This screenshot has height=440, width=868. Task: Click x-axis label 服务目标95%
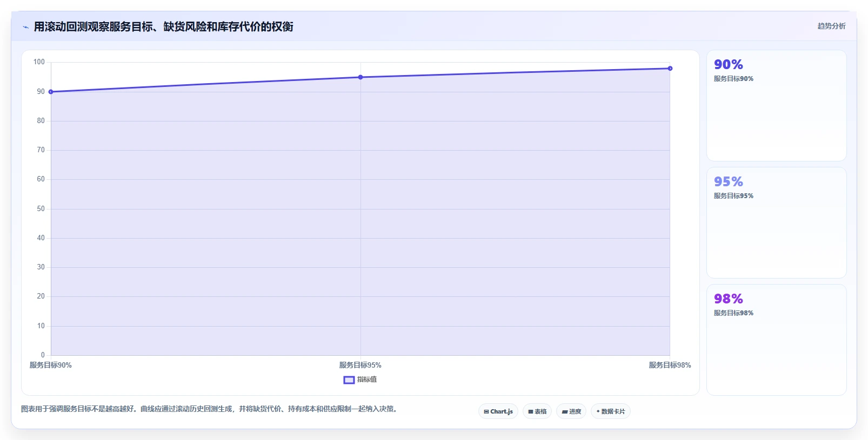[x=360, y=365]
